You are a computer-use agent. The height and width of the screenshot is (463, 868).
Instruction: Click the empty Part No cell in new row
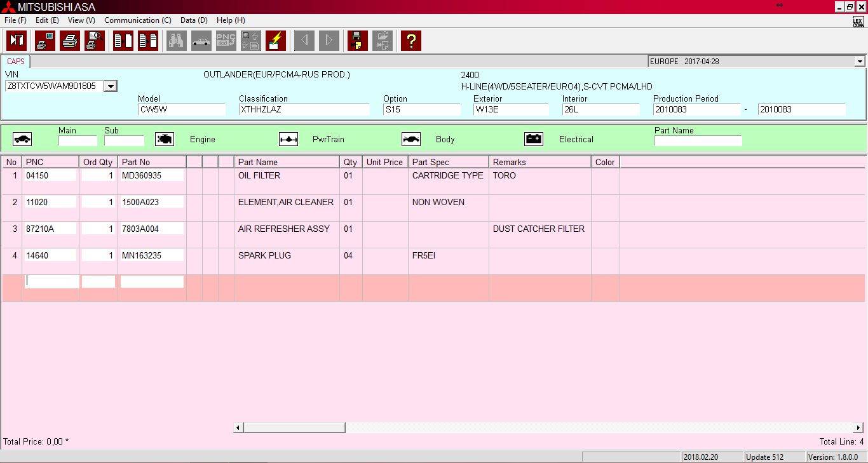152,281
